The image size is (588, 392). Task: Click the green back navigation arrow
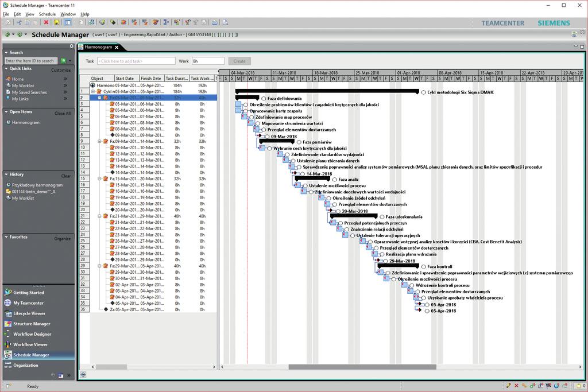coord(7,34)
